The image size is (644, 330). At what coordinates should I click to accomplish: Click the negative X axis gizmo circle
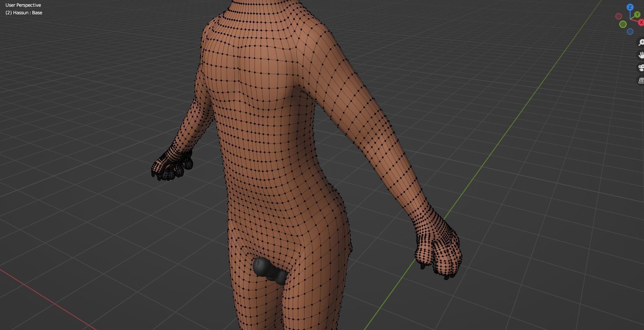click(x=618, y=16)
